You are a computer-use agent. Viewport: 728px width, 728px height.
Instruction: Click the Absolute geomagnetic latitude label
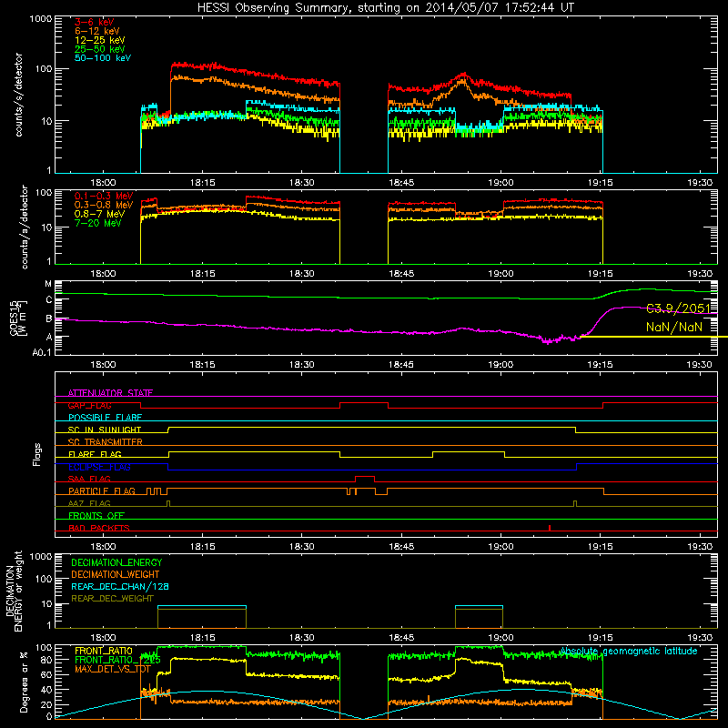629,652
